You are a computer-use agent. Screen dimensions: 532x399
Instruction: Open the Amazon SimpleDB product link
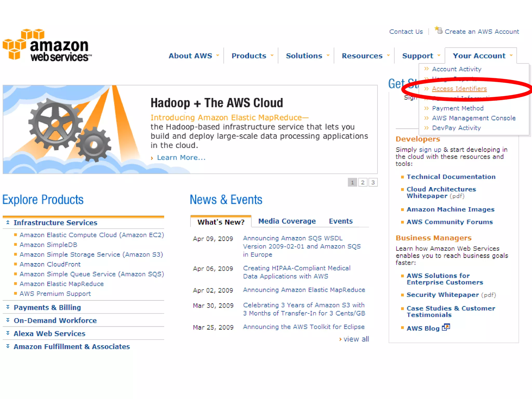click(x=48, y=245)
